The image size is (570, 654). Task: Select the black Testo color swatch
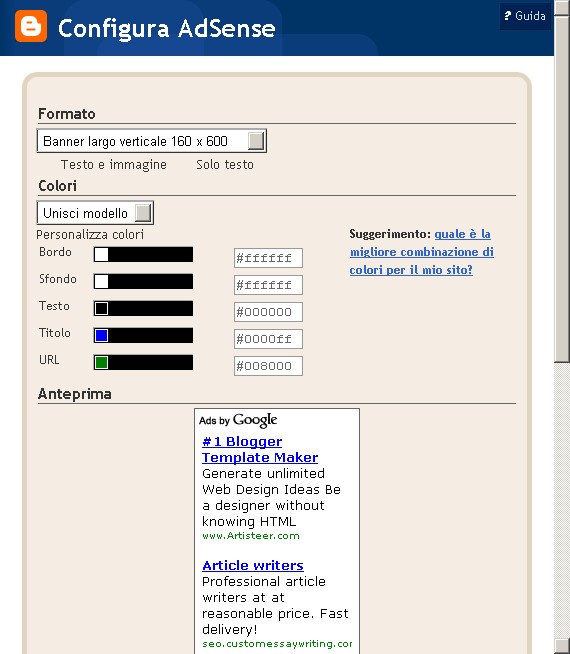(101, 309)
